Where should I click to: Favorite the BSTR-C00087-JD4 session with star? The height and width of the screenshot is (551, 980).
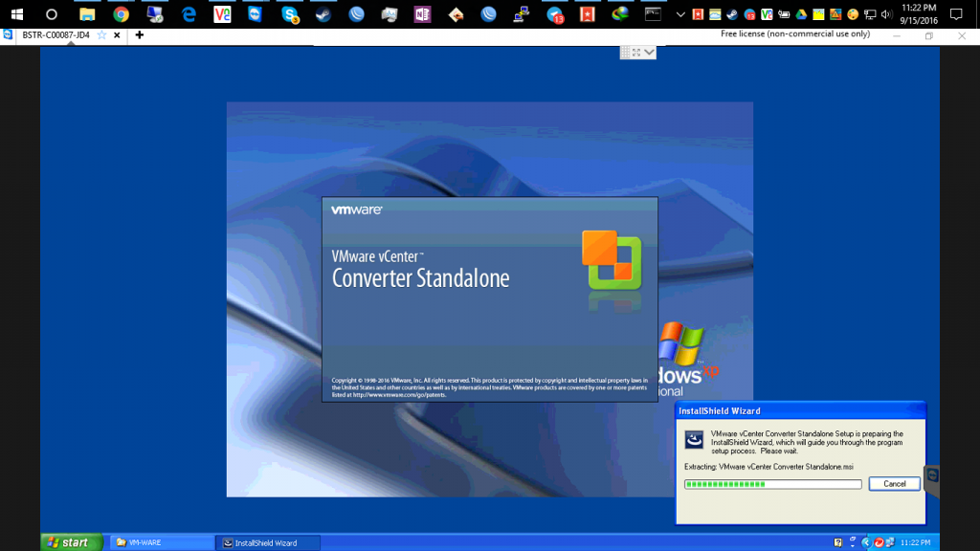(101, 35)
